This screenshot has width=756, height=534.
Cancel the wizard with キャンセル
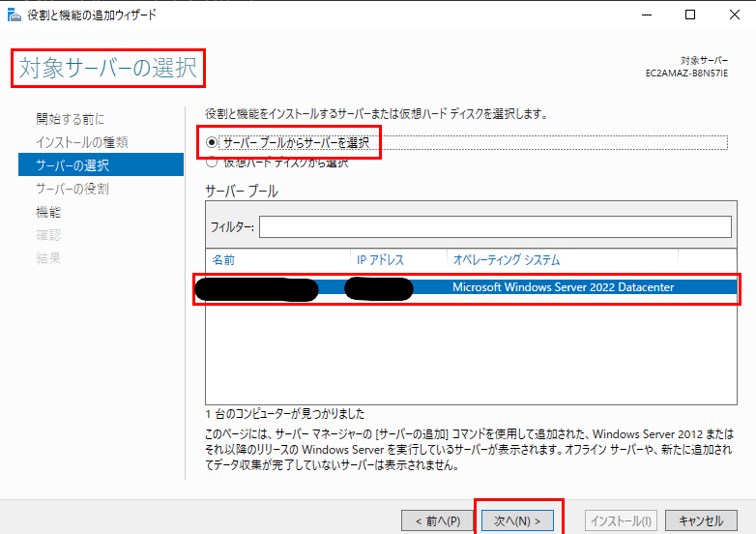pos(701,520)
